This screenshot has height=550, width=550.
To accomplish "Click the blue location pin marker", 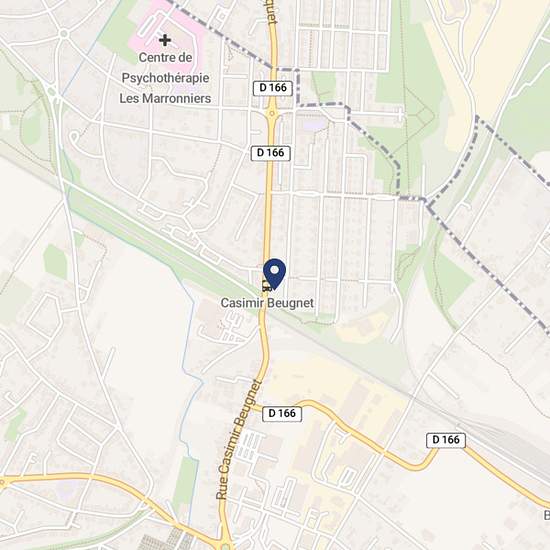I will 274,273.
